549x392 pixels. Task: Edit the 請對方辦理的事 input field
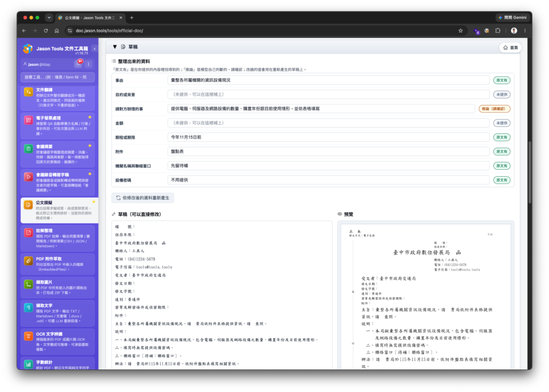pyautogui.click(x=321, y=109)
